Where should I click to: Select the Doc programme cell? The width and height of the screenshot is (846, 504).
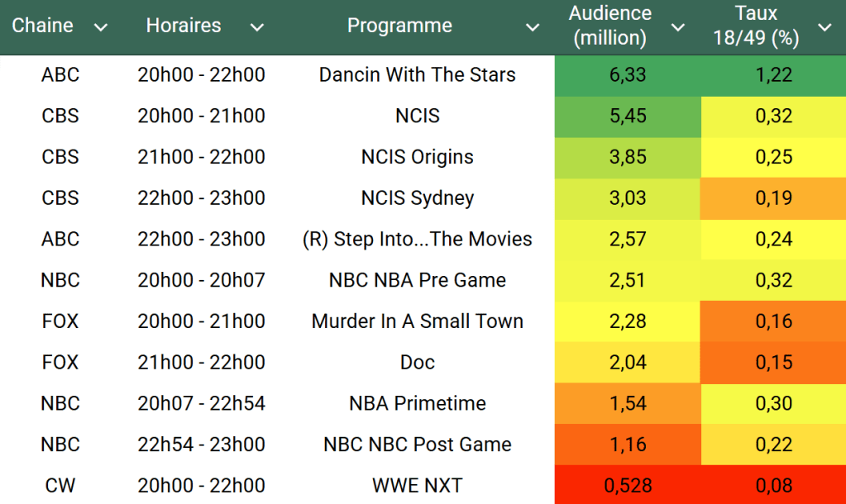tap(417, 363)
